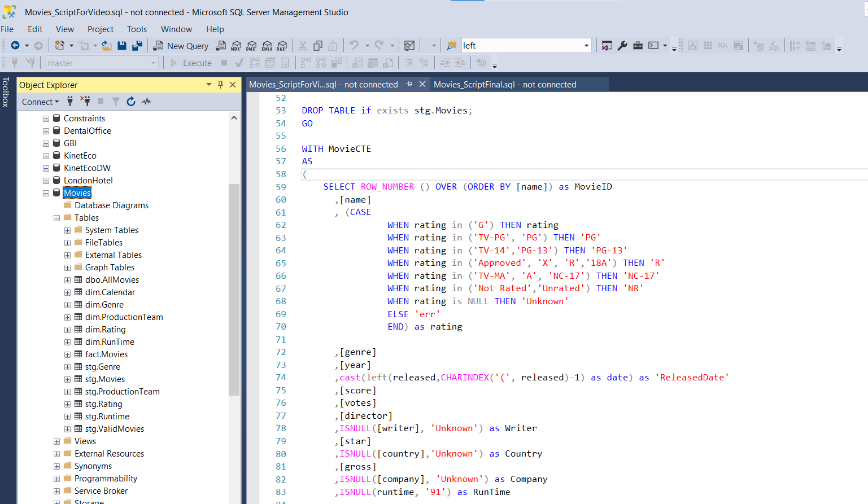The image size is (868, 504).
Task: Pin the Object Explorer panel
Action: point(220,85)
